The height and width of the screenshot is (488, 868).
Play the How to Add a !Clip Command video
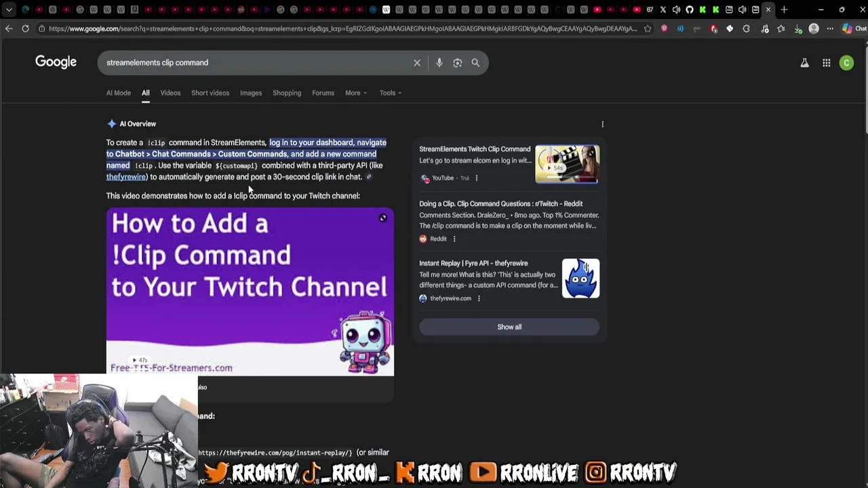[250, 291]
